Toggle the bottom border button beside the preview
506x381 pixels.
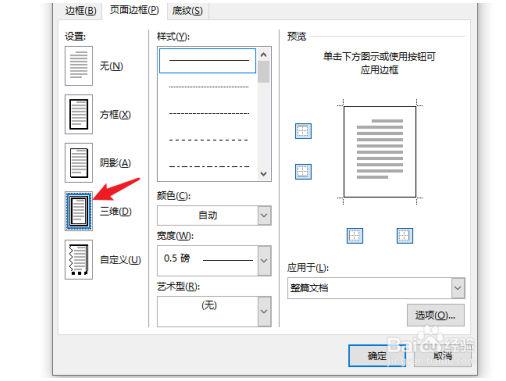click(303, 172)
